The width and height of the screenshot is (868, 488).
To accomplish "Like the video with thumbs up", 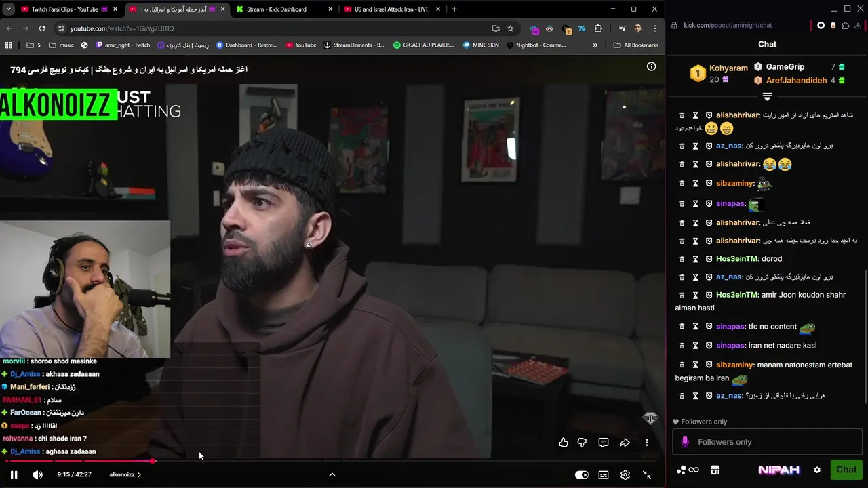I will click(564, 443).
